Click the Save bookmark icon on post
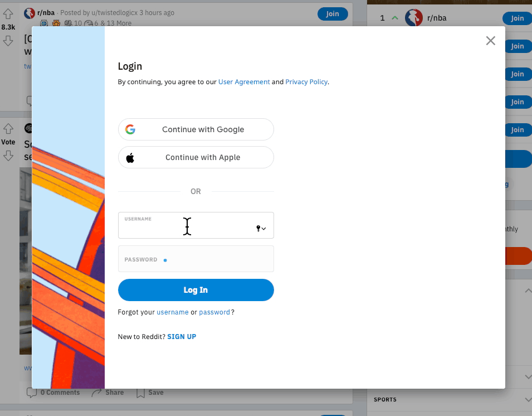 (x=141, y=393)
